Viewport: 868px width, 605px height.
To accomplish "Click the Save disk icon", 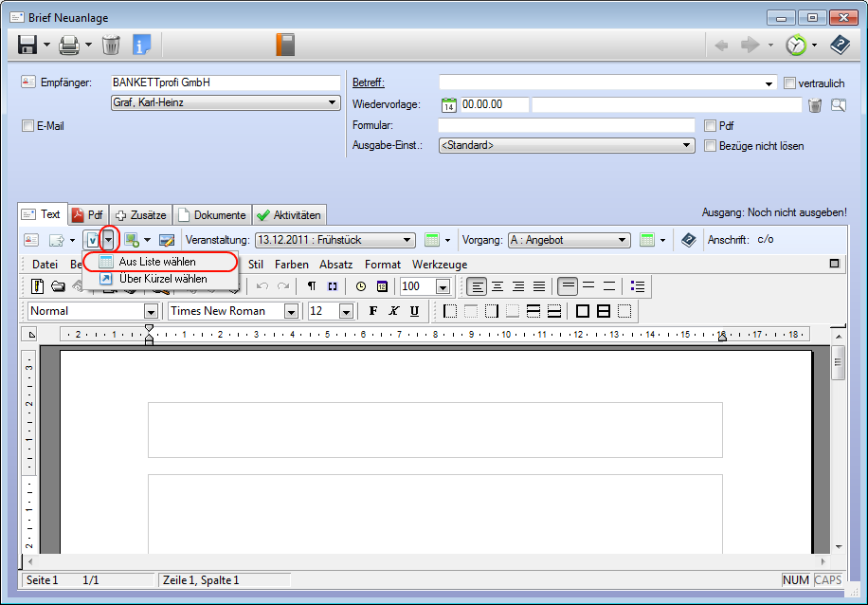I will tap(27, 45).
